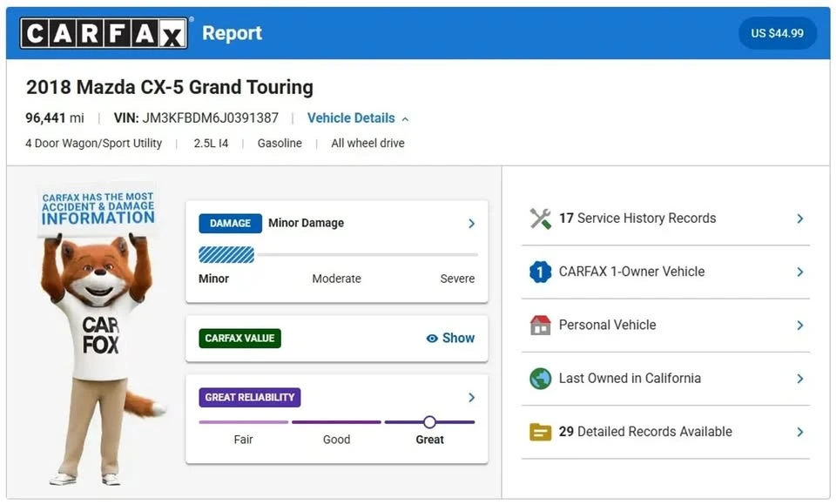Click the chevron beside Vehicle Details

point(405,118)
